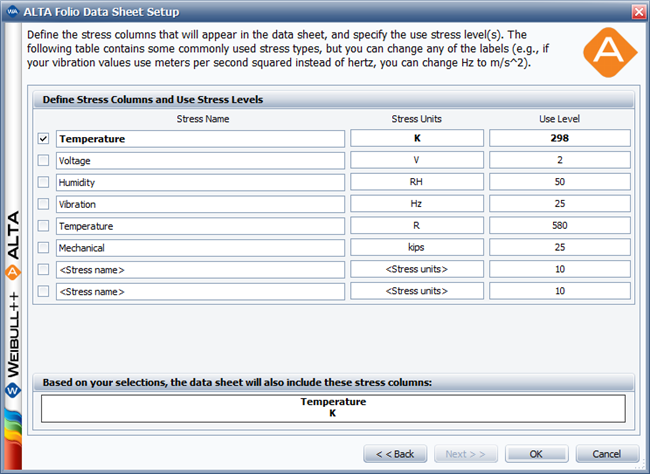
Task: Check the Temperature R stress checkbox
Action: [43, 226]
